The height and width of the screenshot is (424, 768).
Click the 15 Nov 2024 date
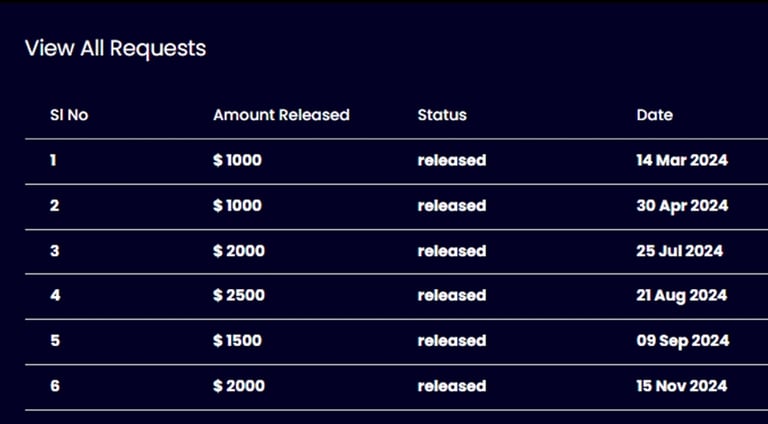(x=682, y=386)
